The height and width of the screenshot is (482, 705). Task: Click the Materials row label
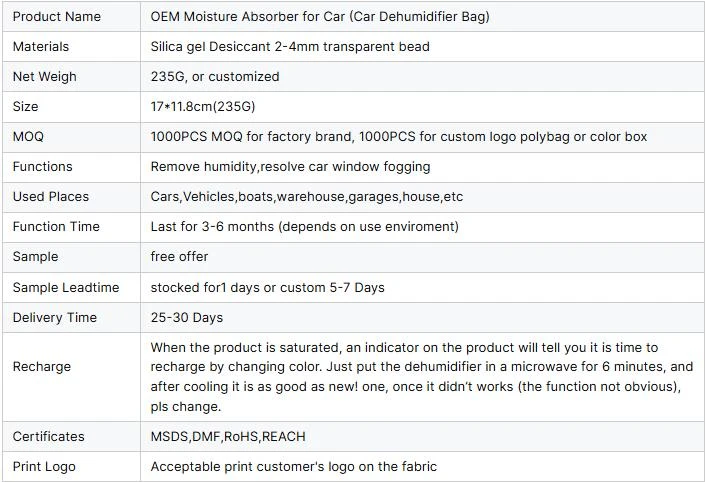point(41,47)
